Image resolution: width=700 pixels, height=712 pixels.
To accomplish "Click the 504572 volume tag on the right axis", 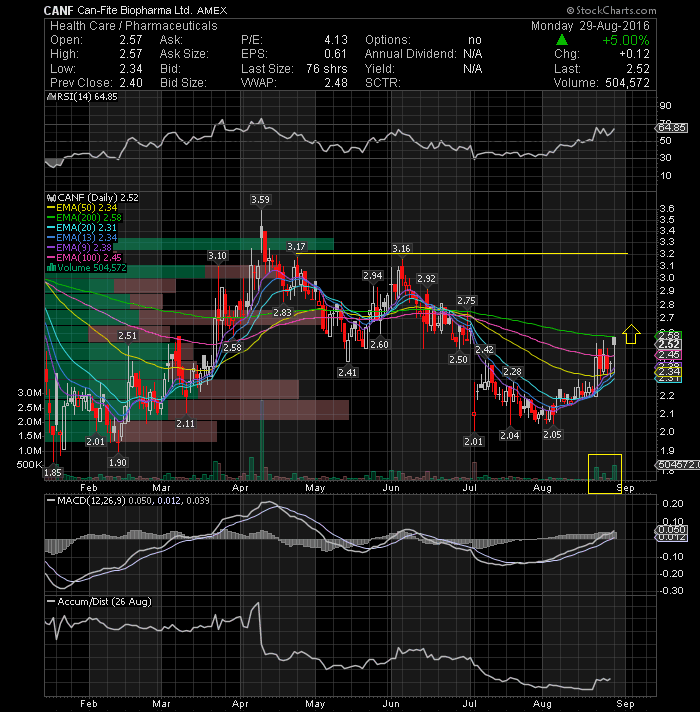I will [x=677, y=465].
